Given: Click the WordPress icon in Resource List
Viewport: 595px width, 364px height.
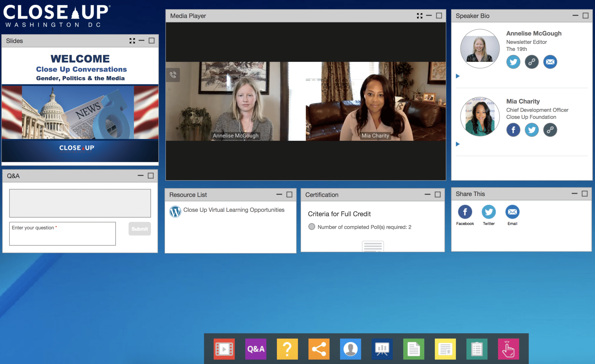Looking at the screenshot, I should pos(175,211).
